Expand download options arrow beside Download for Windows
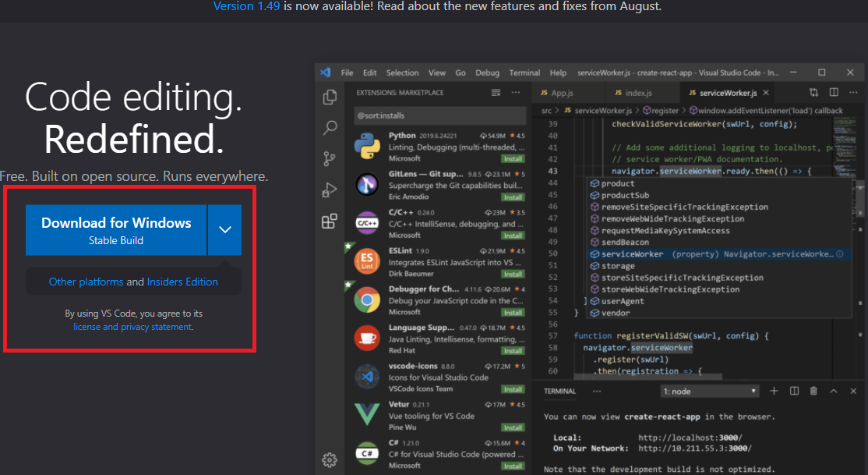The width and height of the screenshot is (868, 475). (x=224, y=229)
